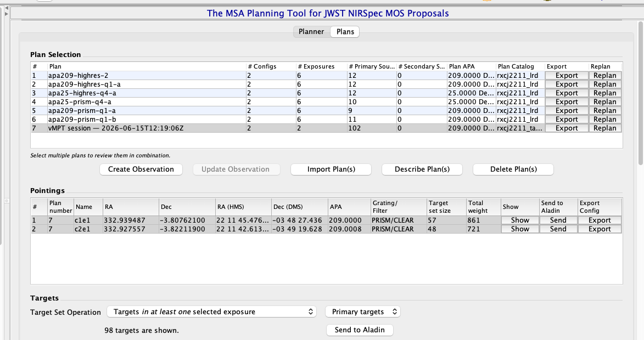Select plan row apa209-highres-2
The image size is (644, 340).
point(326,76)
